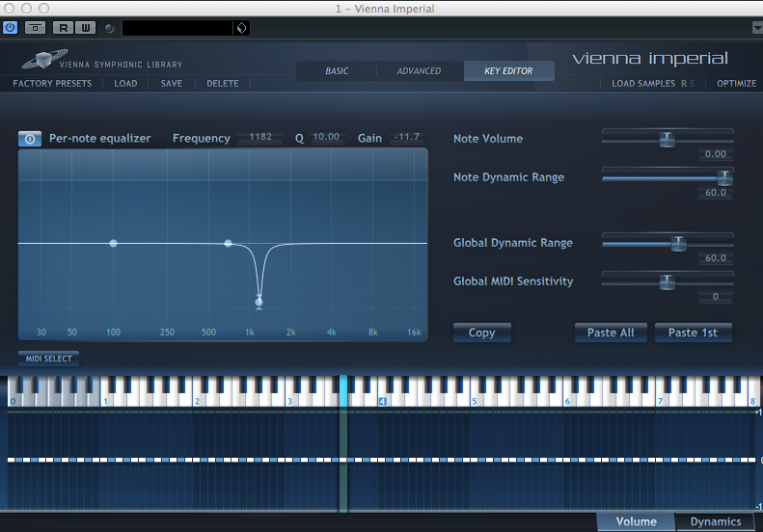Image resolution: width=763 pixels, height=532 pixels.
Task: Enable the R read automation button
Action: (x=64, y=28)
